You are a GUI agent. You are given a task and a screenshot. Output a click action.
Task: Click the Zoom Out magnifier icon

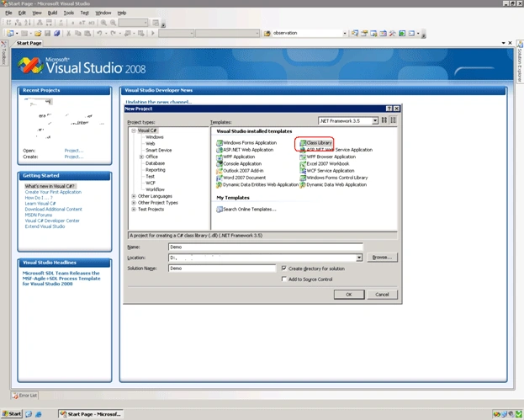pos(113,23)
